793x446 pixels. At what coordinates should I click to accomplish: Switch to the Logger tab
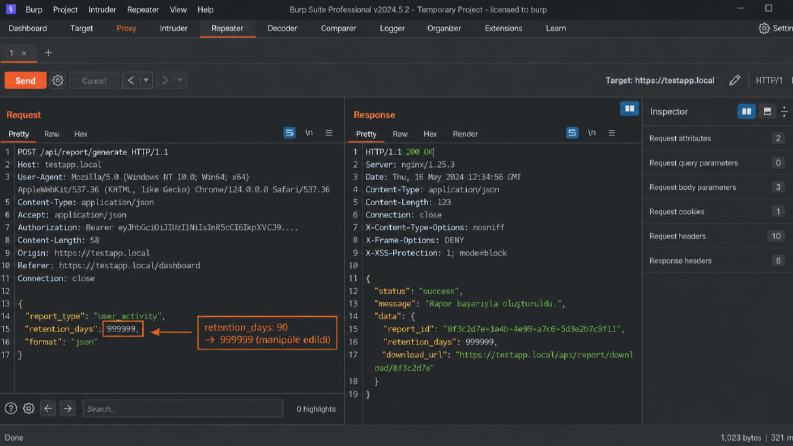point(392,28)
